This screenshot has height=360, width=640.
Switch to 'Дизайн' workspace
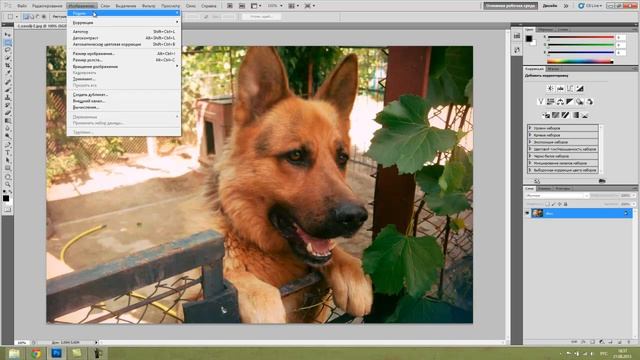pyautogui.click(x=550, y=6)
